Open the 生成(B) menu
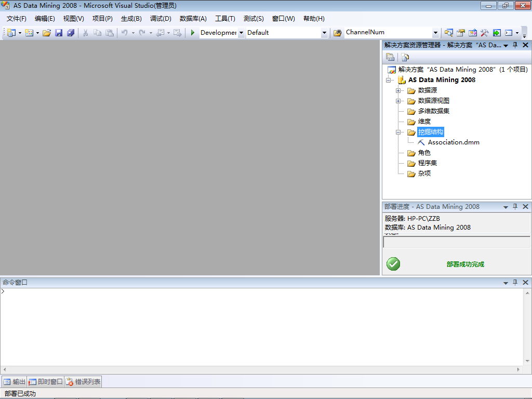The image size is (532, 399). pyautogui.click(x=131, y=19)
